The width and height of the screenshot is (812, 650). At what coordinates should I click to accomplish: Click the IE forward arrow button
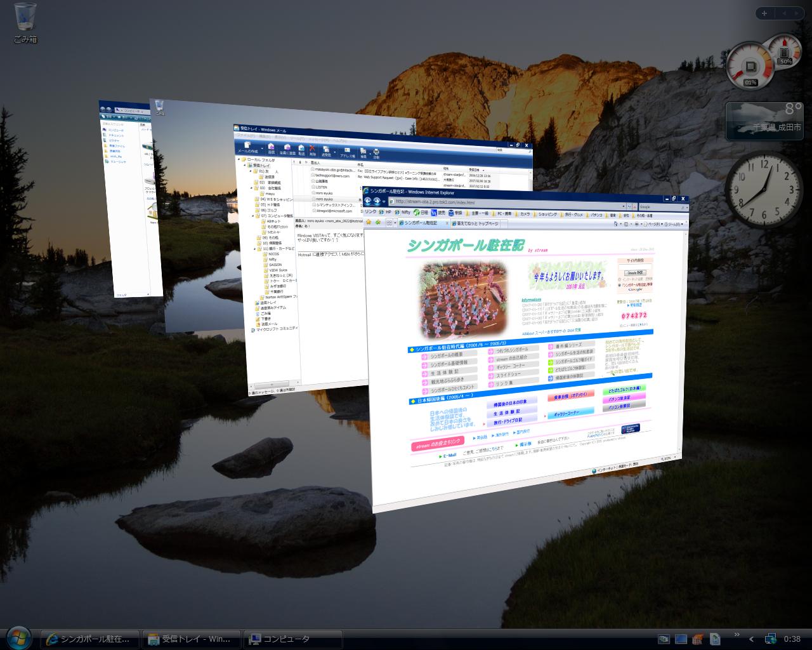(377, 201)
